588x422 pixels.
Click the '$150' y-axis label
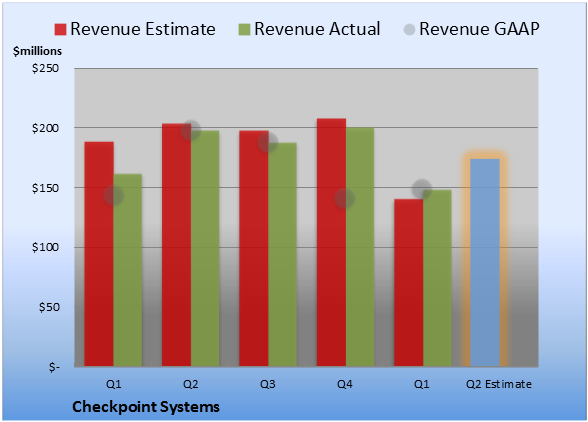(45, 188)
